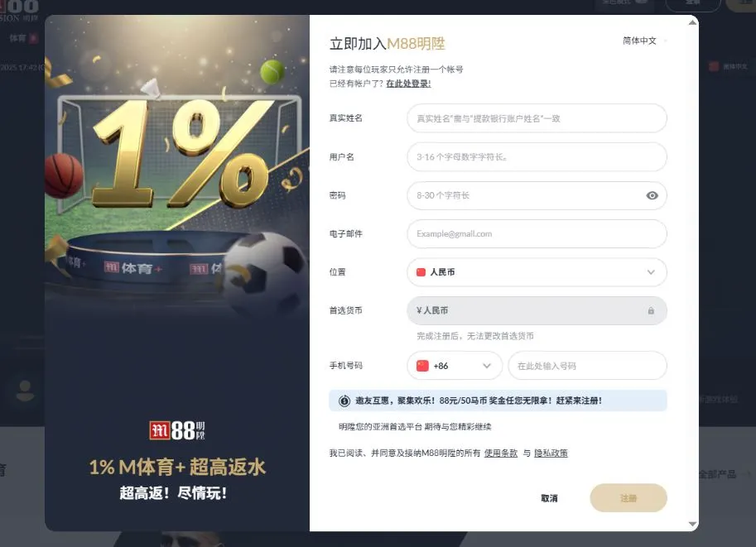Click scroll down arrow at dialog bottom
The image size is (756, 547).
point(693,524)
